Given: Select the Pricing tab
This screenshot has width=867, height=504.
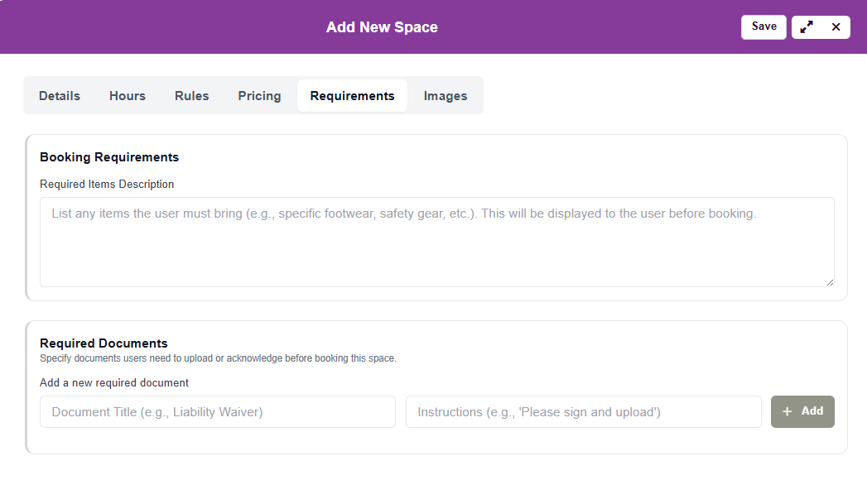Looking at the screenshot, I should pyautogui.click(x=259, y=96).
